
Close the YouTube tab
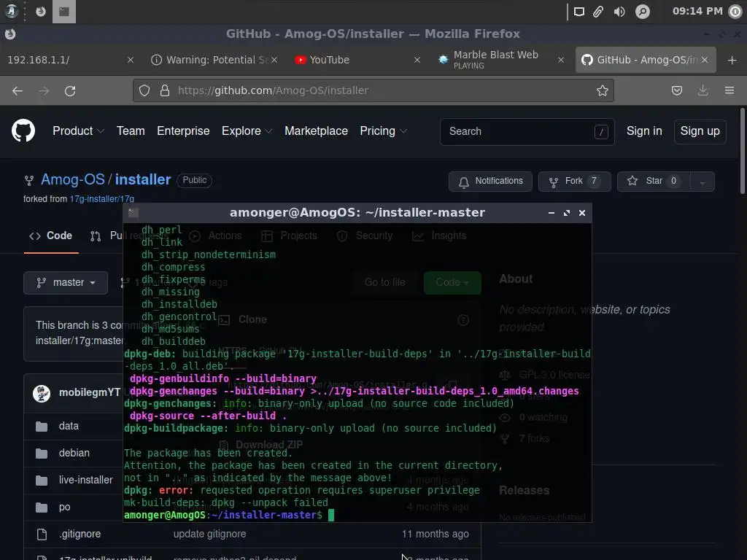(417, 60)
